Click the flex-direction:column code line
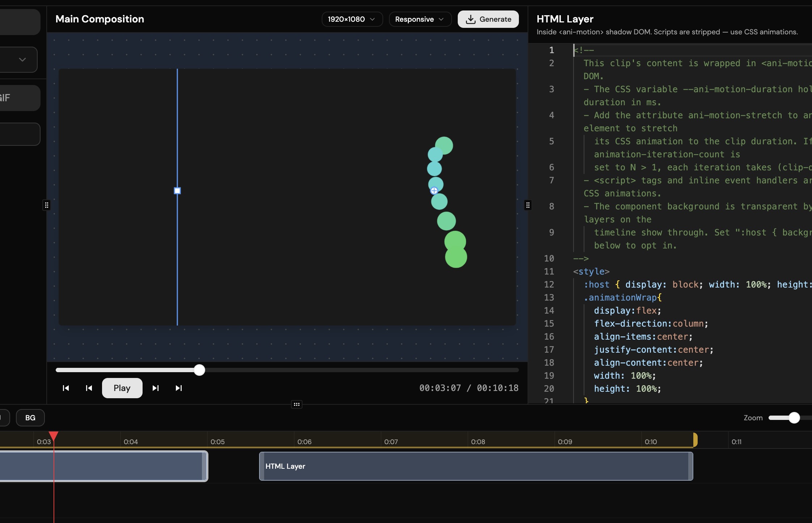Image resolution: width=812 pixels, height=523 pixels. pos(651,323)
